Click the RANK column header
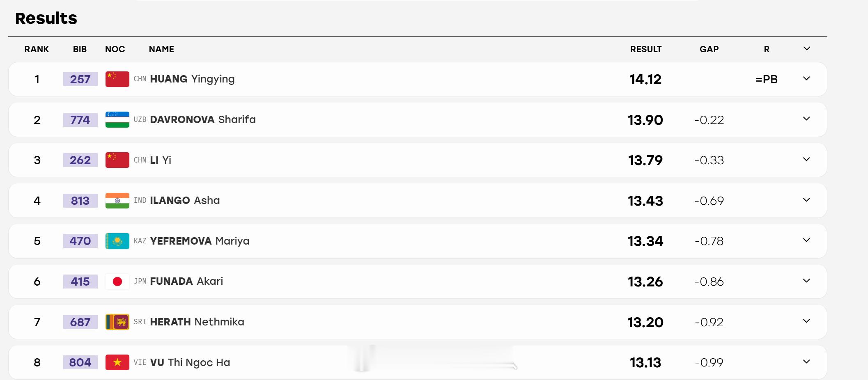Screen dimensions: 868x380 pos(37,49)
